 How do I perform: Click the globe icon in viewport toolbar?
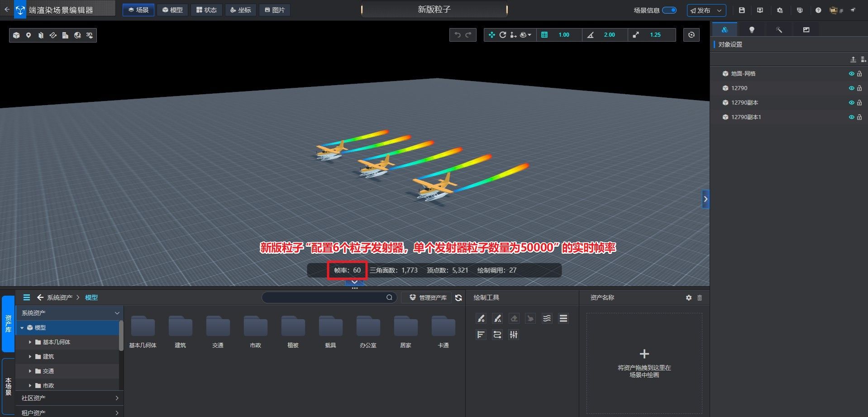point(77,35)
